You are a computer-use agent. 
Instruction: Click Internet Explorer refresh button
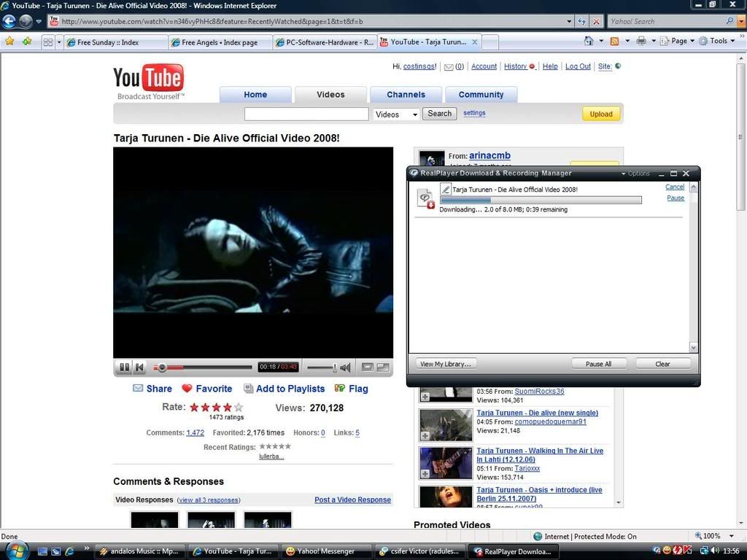point(581,21)
